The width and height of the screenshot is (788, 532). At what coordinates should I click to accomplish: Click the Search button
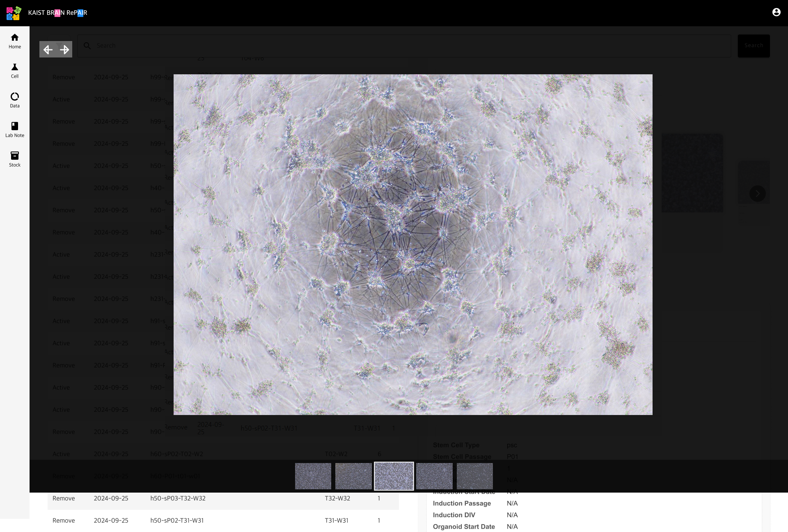(x=754, y=46)
